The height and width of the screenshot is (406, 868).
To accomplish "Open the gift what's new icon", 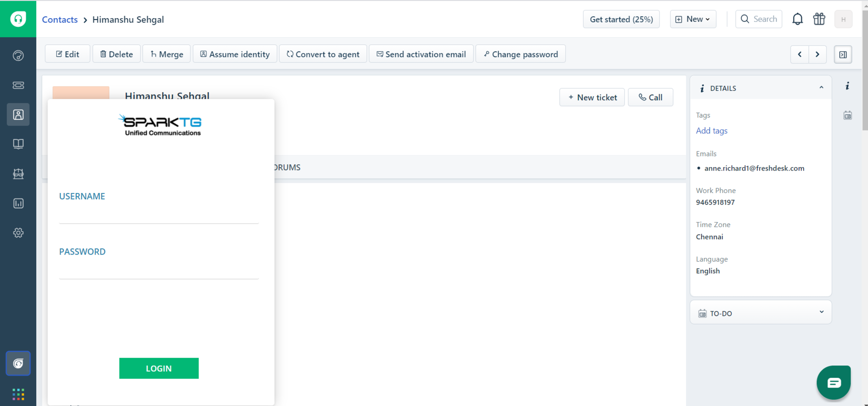I will 819,19.
